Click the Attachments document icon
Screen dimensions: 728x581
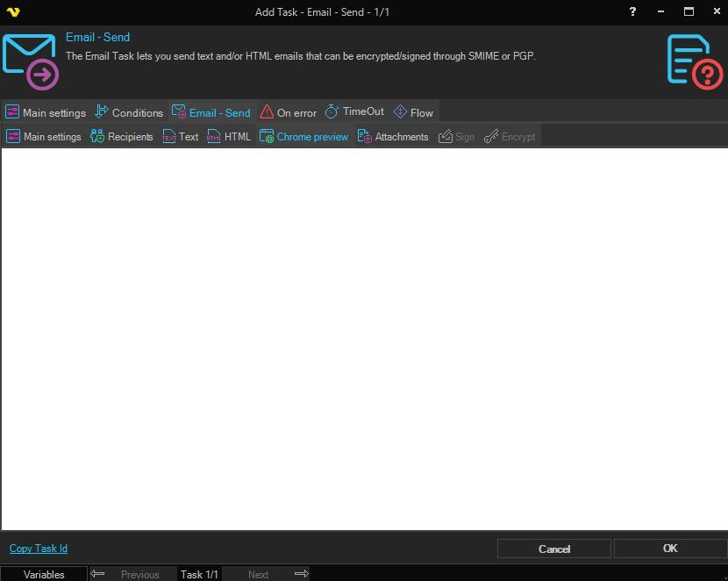pos(365,137)
